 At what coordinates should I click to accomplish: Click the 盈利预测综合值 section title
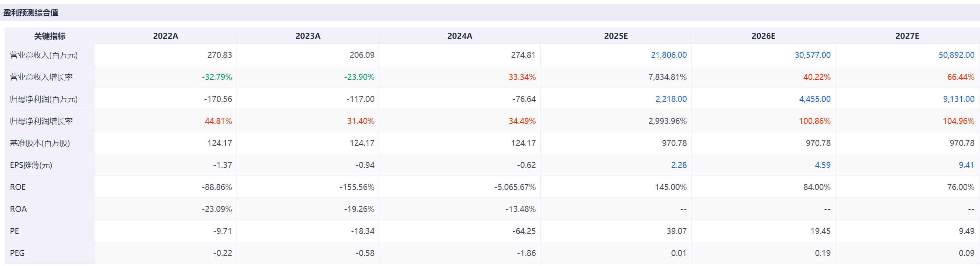(x=31, y=13)
